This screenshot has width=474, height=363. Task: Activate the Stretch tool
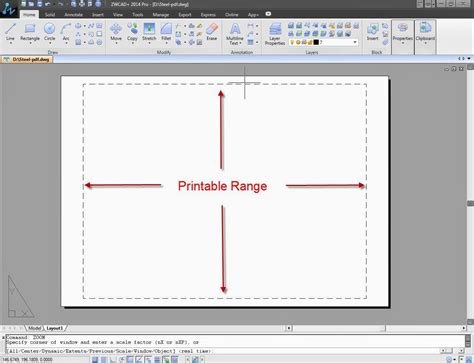[x=149, y=32]
